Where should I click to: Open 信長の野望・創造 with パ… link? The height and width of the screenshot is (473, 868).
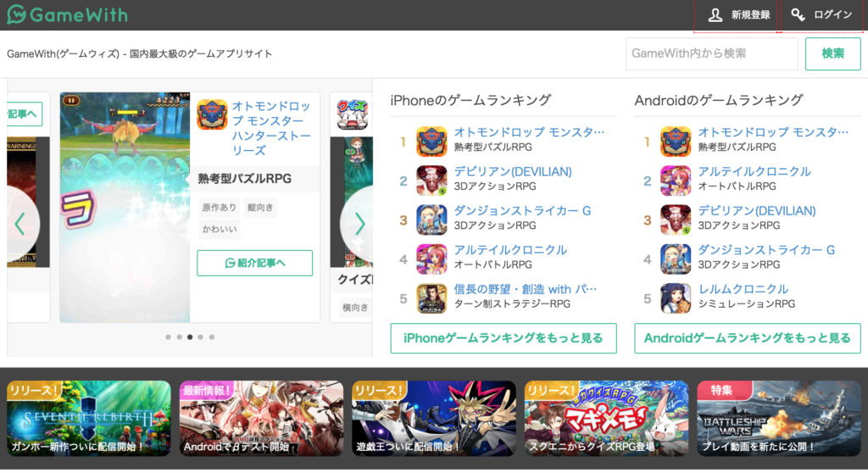(x=526, y=289)
